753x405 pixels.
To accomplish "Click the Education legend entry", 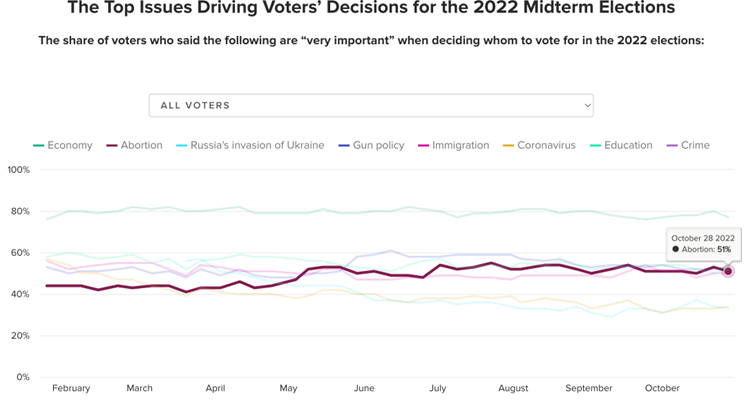I will coord(621,145).
